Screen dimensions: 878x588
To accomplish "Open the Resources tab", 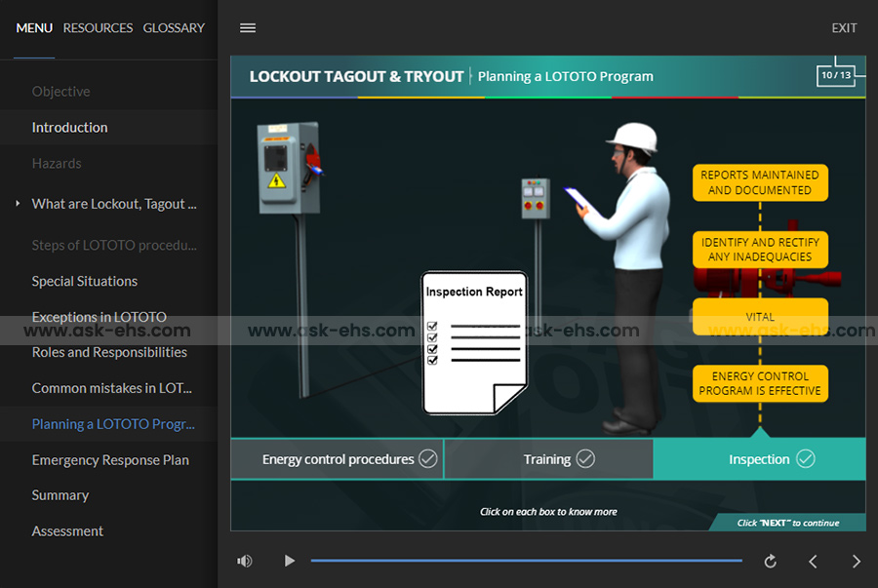I will click(x=98, y=28).
